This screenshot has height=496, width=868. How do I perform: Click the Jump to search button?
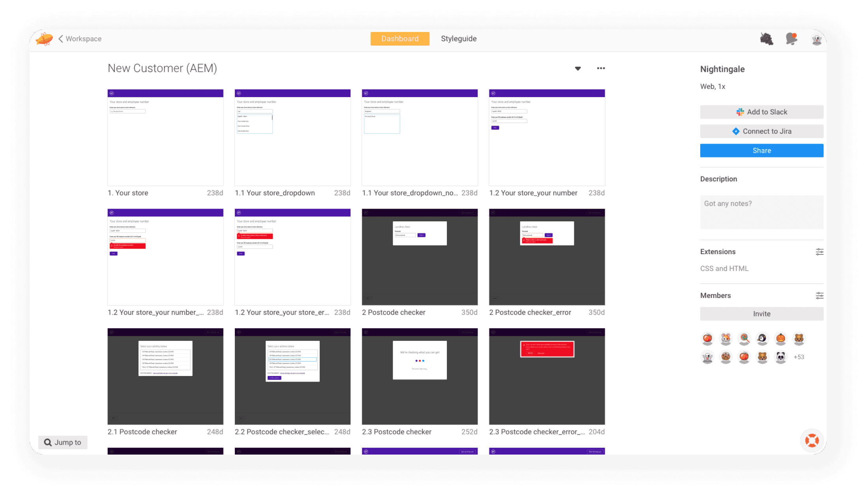coord(63,442)
